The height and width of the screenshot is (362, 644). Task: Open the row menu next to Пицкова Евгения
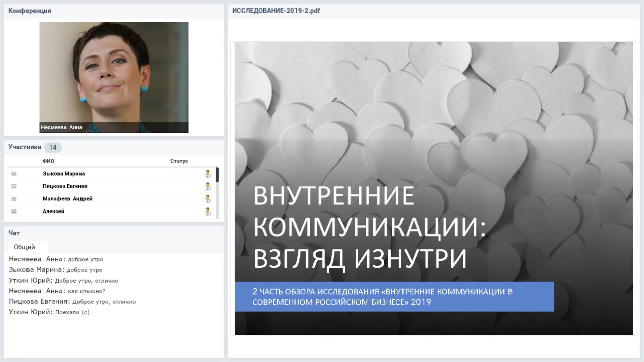[x=14, y=186]
